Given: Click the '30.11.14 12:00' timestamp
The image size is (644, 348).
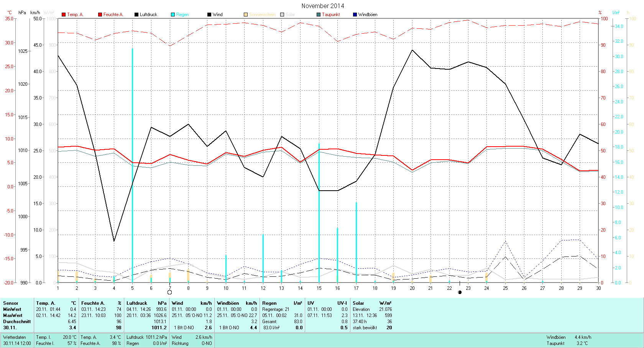Looking at the screenshot, I should click(17, 343).
